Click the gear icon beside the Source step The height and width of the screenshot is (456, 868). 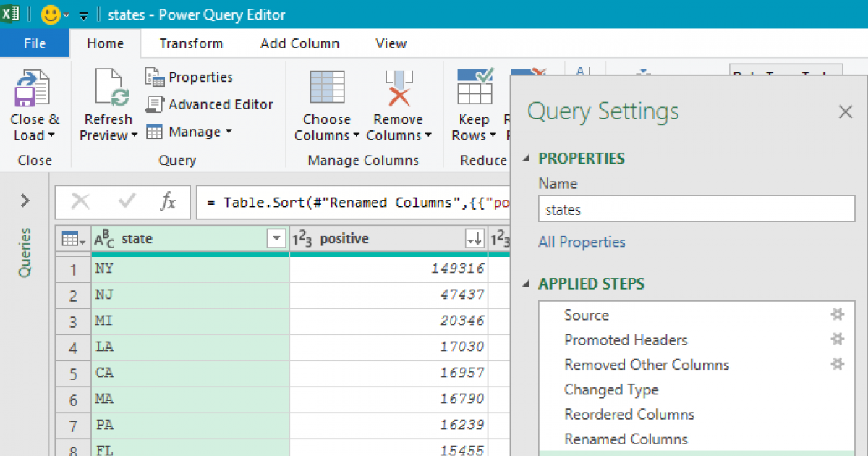(837, 314)
